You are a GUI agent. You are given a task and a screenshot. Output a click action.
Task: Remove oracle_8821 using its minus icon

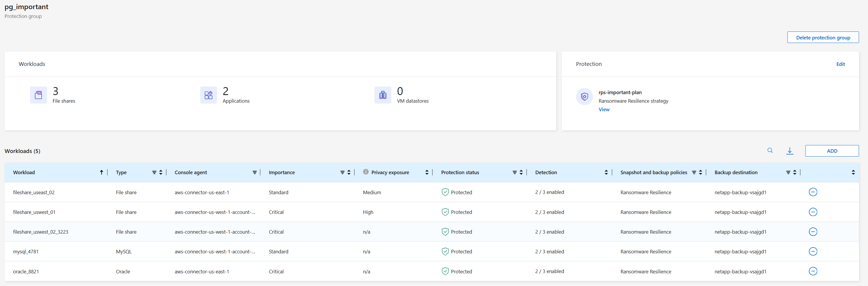(x=813, y=271)
